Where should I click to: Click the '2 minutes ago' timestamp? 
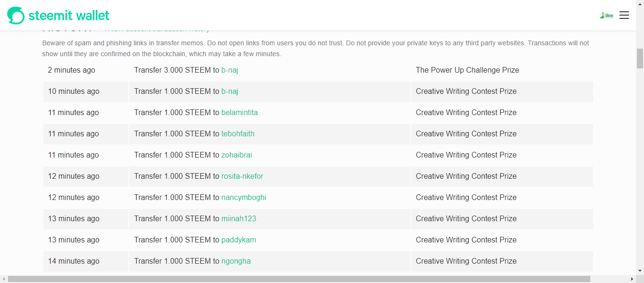pos(72,70)
